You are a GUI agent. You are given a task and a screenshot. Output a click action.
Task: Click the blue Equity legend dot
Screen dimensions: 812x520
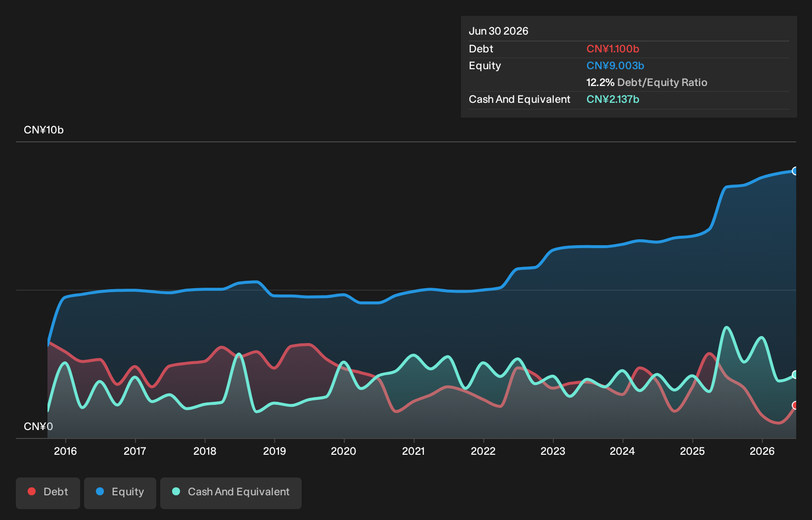[x=100, y=491]
